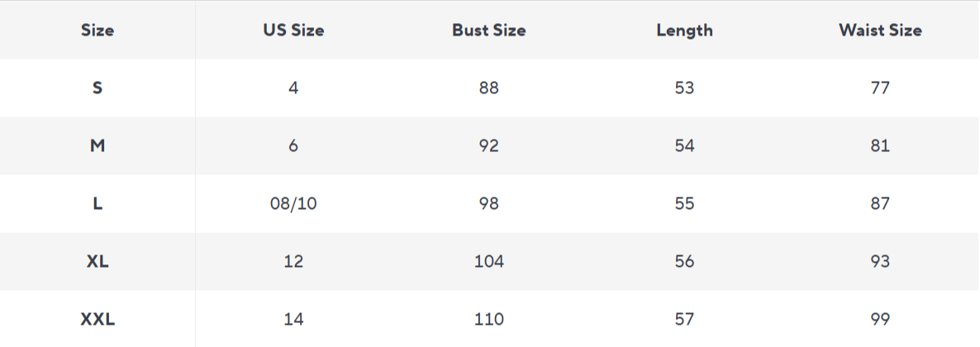The height and width of the screenshot is (347, 980).
Task: Click the US Size column header
Action: click(293, 31)
